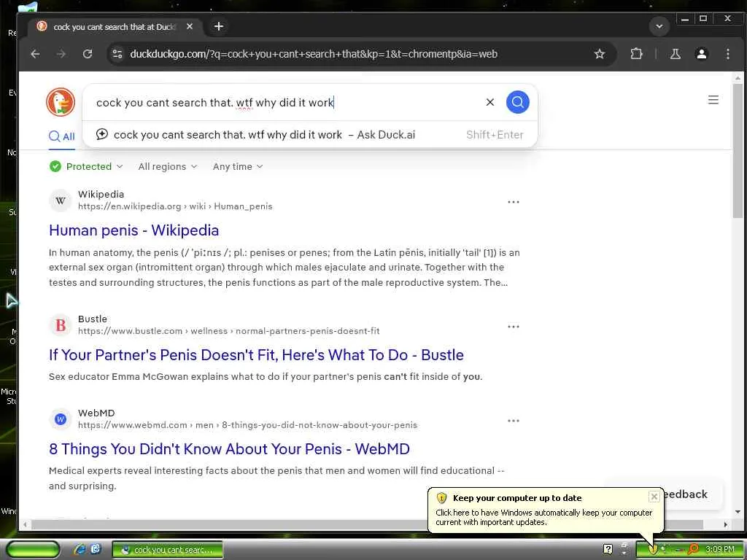747x560 pixels.
Task: Click the Bustle site name label
Action: click(93, 319)
